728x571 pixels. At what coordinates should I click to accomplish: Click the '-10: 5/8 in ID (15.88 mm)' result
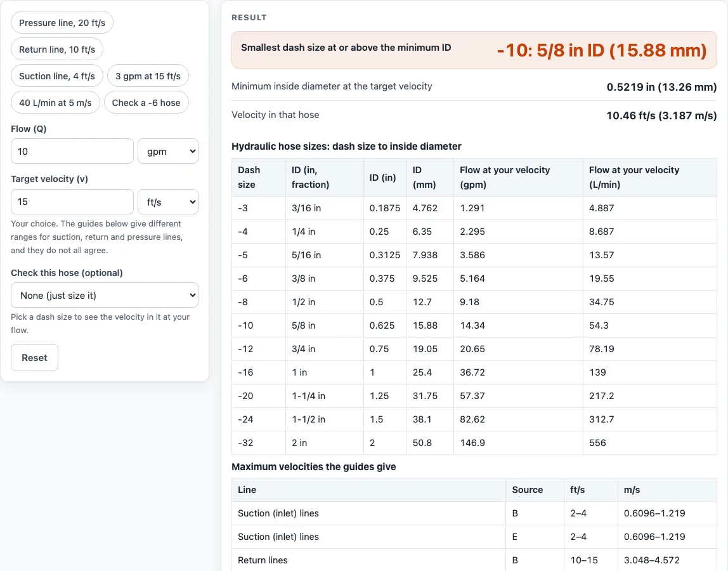pyautogui.click(x=602, y=50)
